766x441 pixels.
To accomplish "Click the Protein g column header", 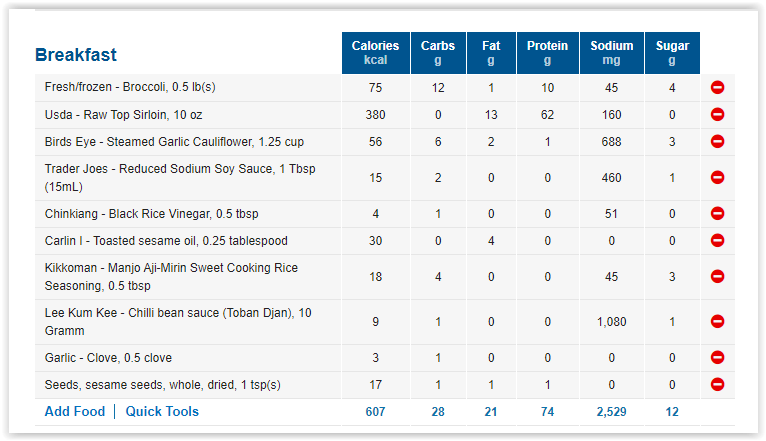I will [548, 53].
